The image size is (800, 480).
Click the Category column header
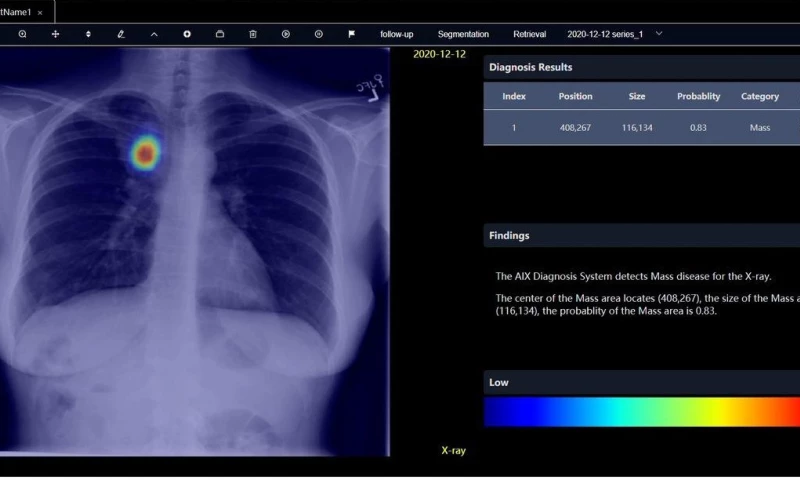(760, 96)
